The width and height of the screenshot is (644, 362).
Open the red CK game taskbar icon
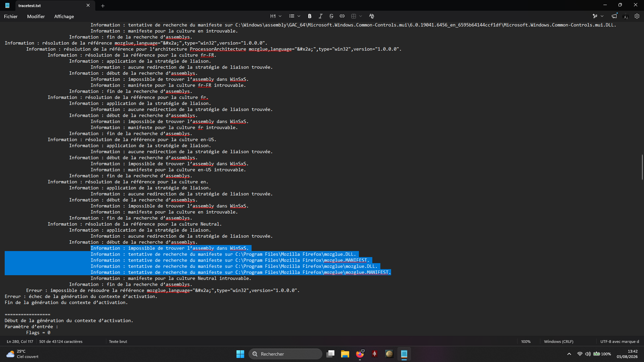click(x=375, y=354)
